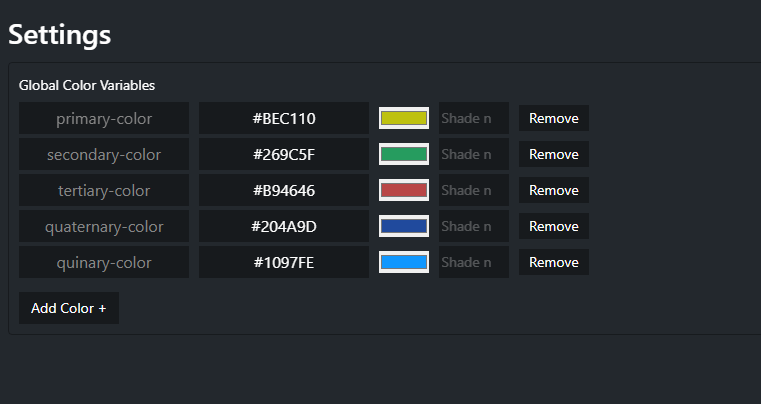Remove the tertiary-color variable
The width and height of the screenshot is (761, 404).
(x=554, y=190)
